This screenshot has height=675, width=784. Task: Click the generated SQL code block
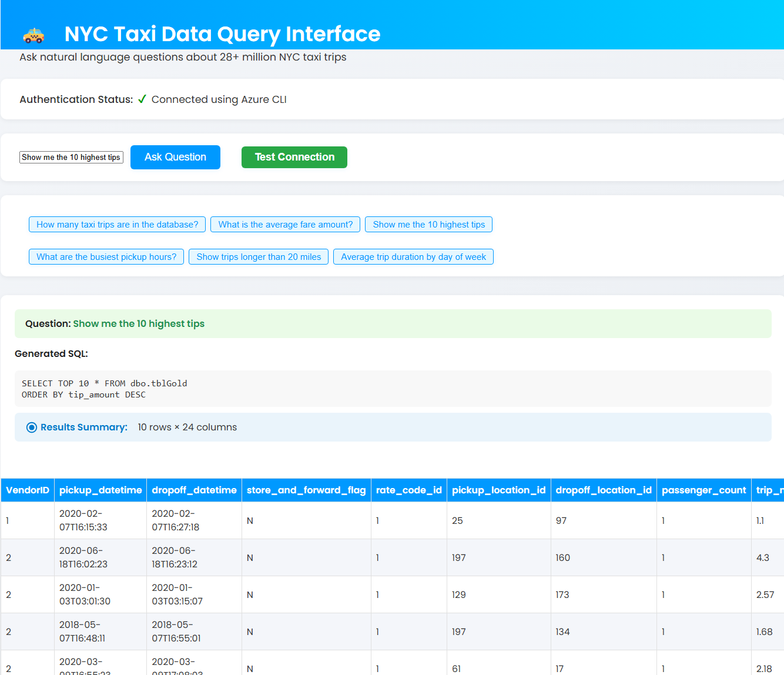pos(393,389)
